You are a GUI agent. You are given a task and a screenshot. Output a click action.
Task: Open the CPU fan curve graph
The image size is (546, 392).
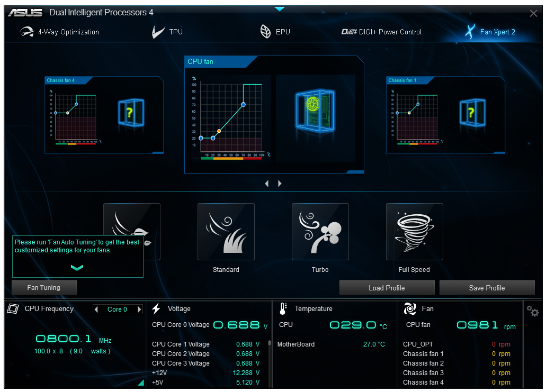point(230,118)
